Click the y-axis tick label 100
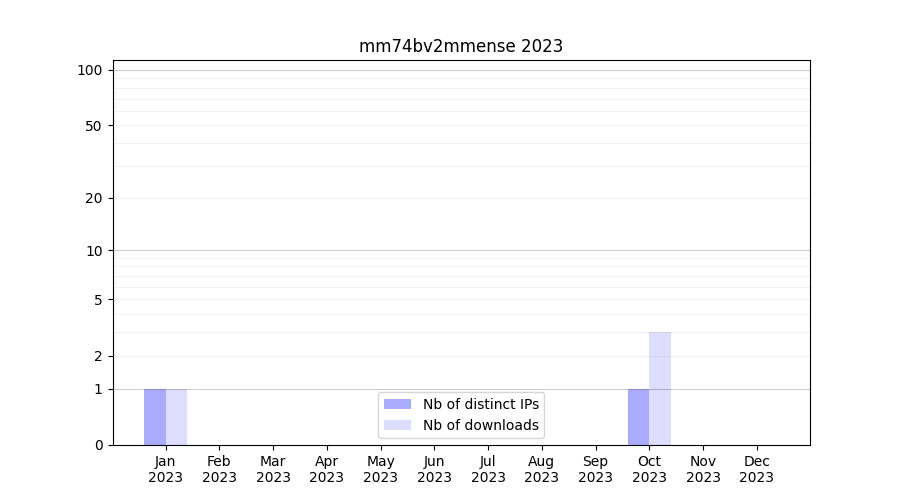 pos(90,70)
